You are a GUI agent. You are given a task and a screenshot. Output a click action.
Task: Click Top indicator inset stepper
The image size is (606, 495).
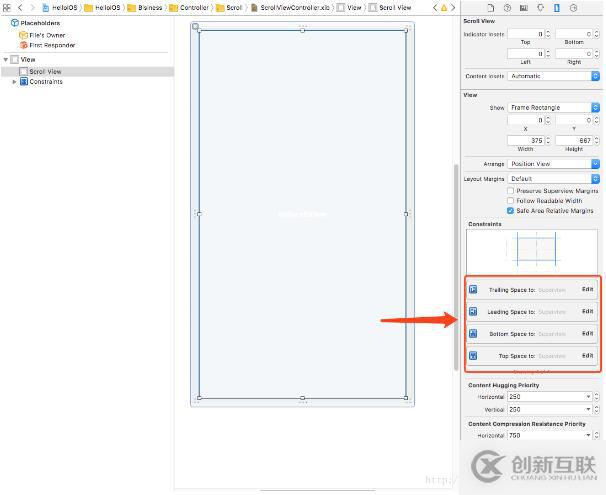click(548, 34)
